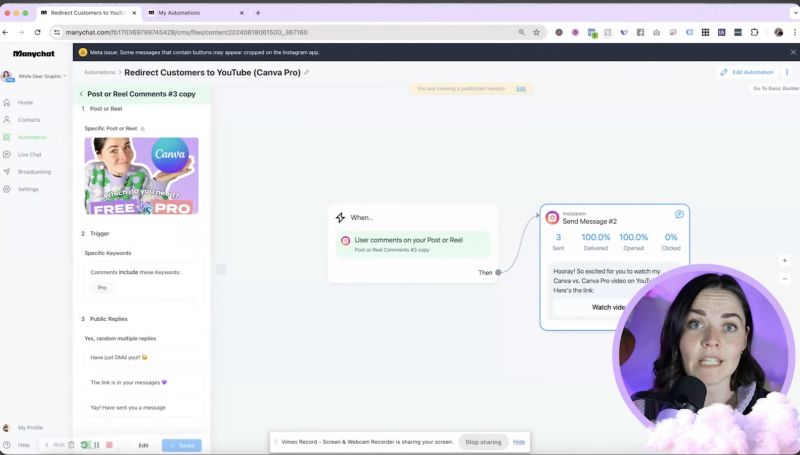The width and height of the screenshot is (800, 455).
Task: Click the Home house icon
Action: [7, 103]
